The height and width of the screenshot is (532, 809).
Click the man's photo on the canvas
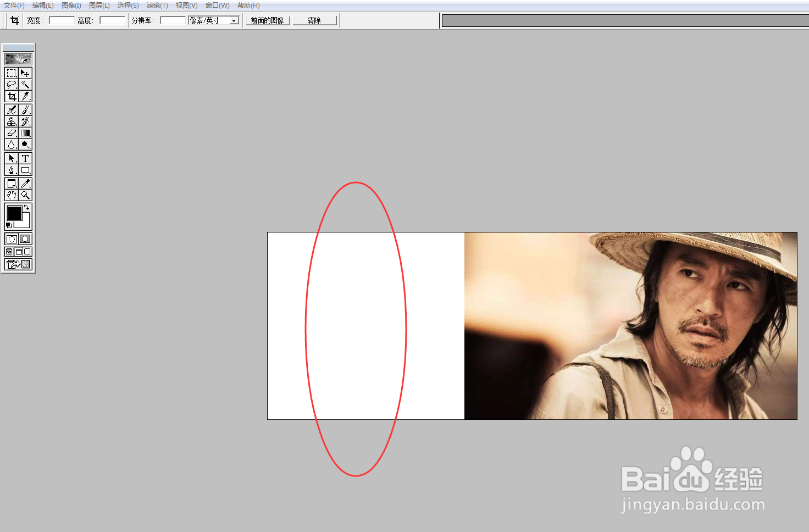point(631,326)
